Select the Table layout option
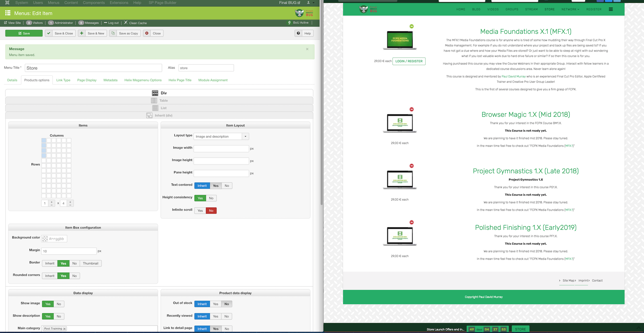 tap(159, 101)
